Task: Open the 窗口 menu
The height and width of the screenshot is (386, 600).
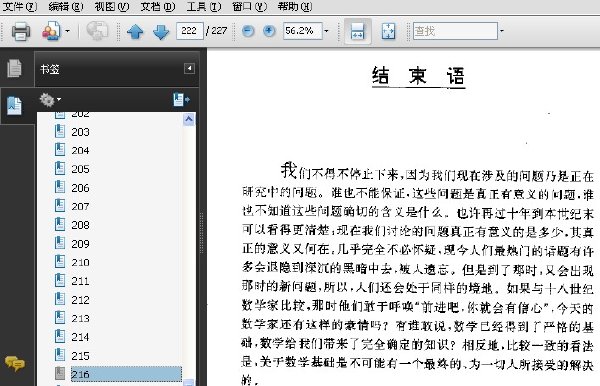Action: (x=249, y=6)
